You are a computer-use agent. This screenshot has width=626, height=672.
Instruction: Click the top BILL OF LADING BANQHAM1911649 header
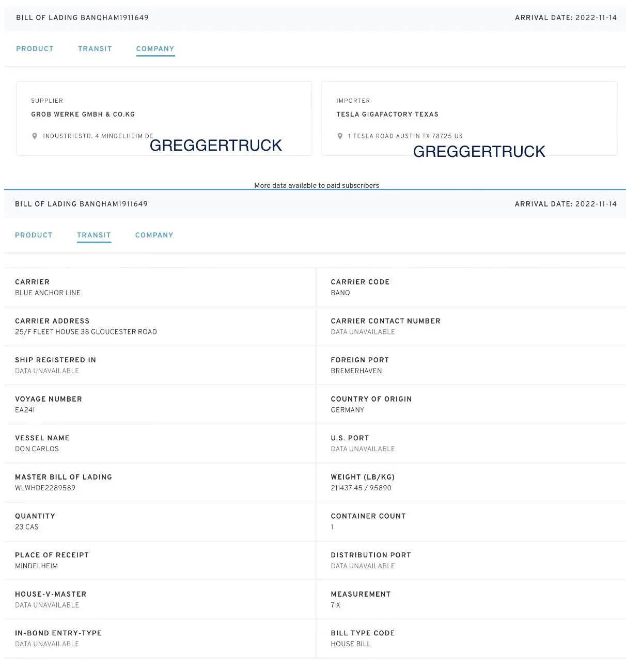(x=82, y=18)
